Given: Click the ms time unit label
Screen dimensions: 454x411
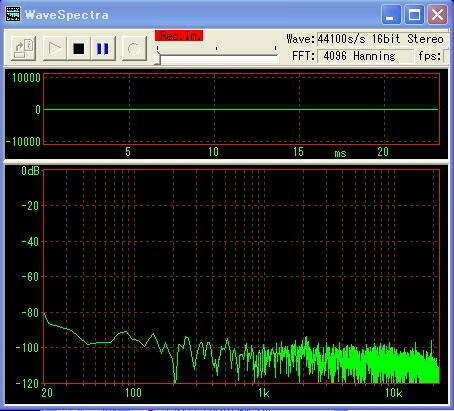Looking at the screenshot, I should [340, 153].
